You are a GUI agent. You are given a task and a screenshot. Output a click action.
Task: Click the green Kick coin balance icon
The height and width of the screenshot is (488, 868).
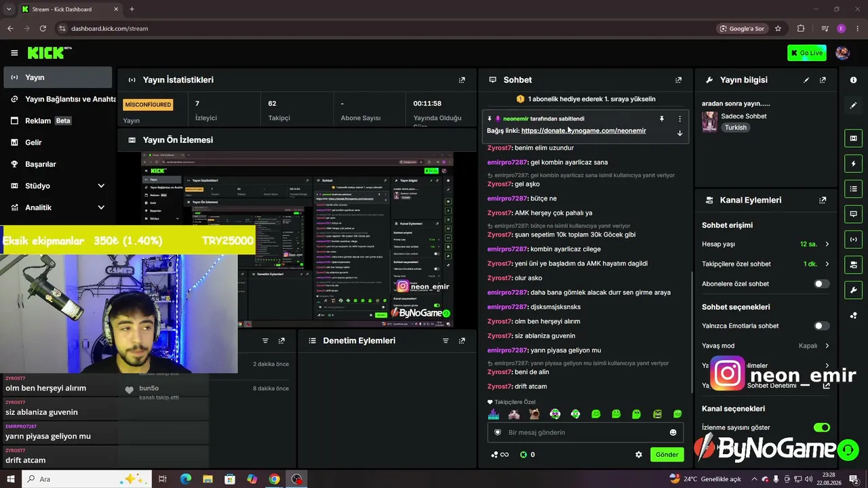point(523,455)
